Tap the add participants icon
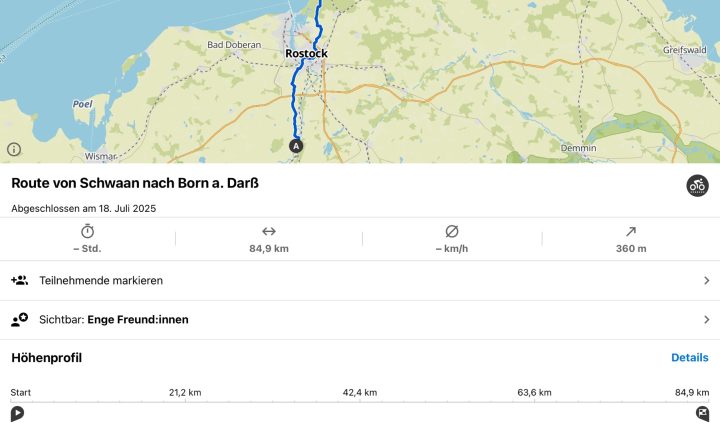 coord(19,280)
